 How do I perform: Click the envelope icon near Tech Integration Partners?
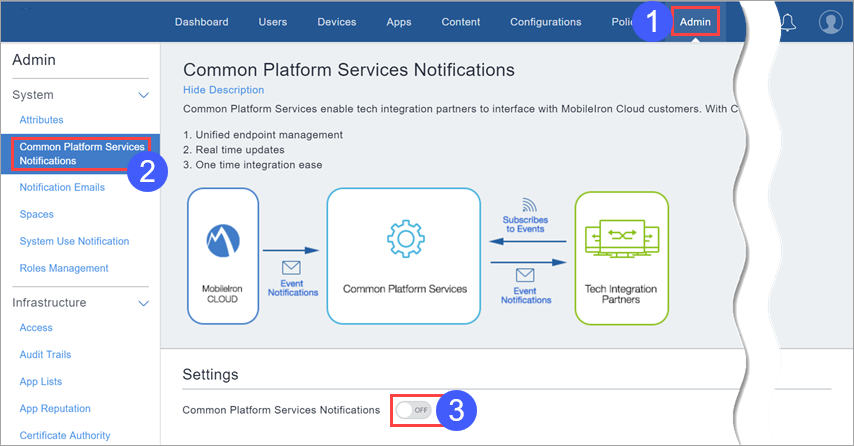pyautogui.click(x=525, y=275)
